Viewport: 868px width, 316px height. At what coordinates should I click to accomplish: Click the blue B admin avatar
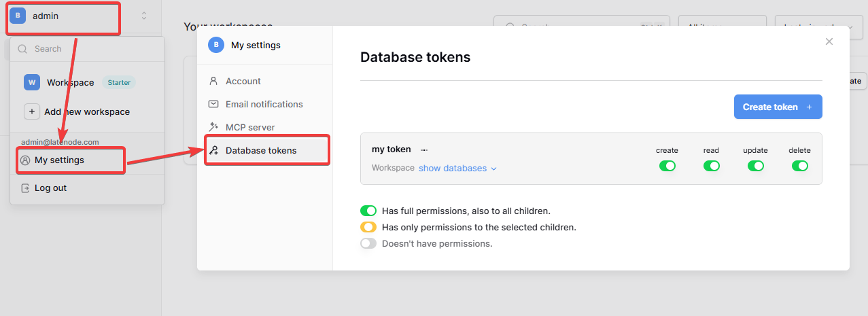click(17, 16)
